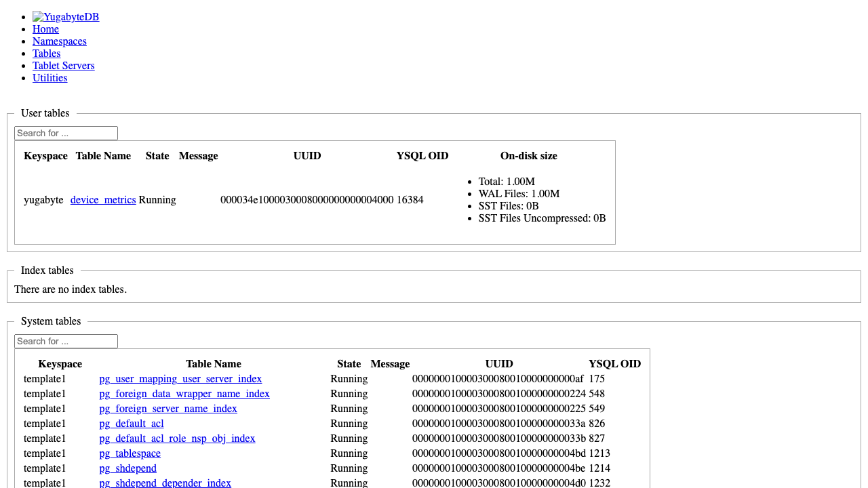Click Running state in pg_shdepend row
This screenshot has width=868, height=488.
pos(349,468)
